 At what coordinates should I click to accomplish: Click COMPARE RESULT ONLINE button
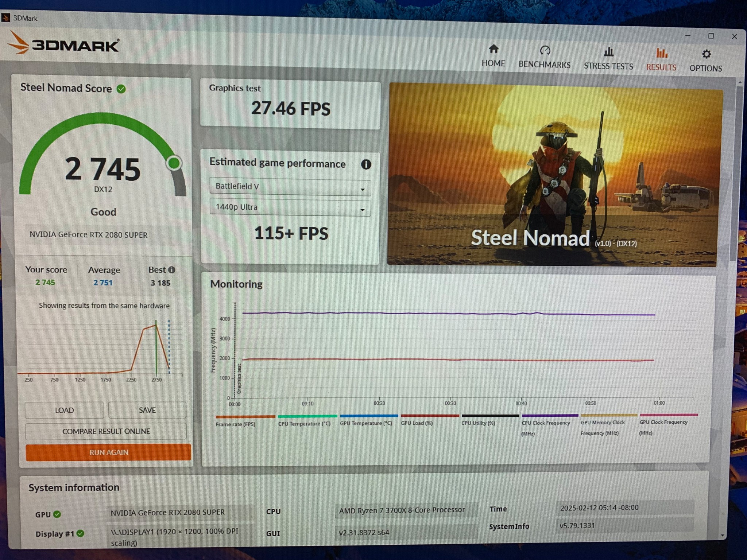(106, 431)
